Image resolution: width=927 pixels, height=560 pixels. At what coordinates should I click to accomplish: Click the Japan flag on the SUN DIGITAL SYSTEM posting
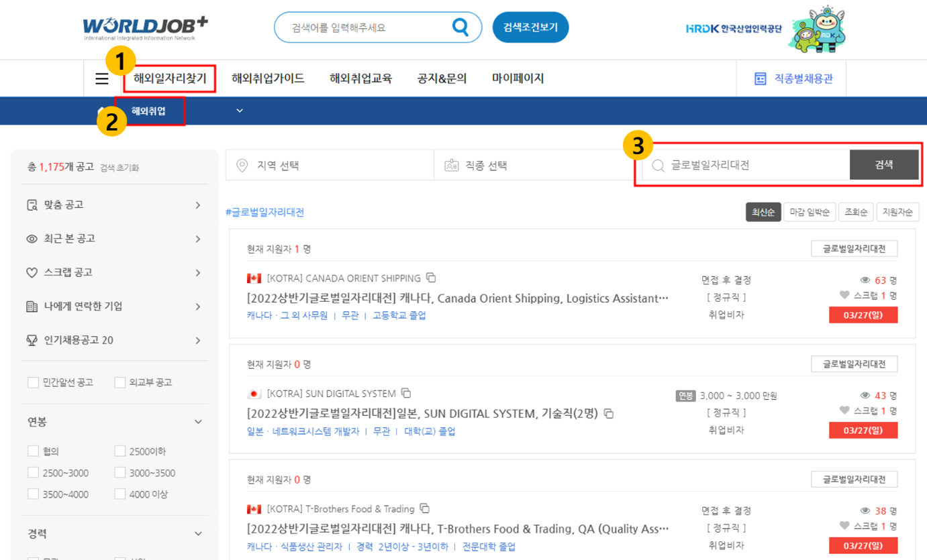tap(254, 394)
